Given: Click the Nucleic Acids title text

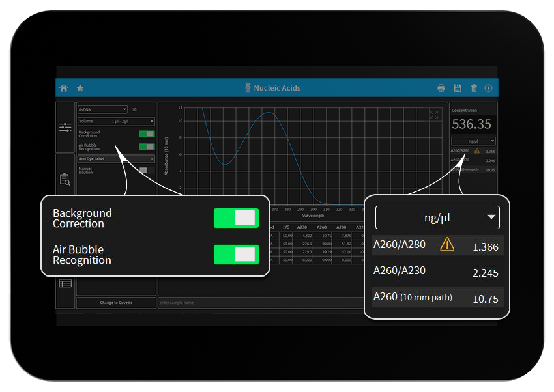Looking at the screenshot, I should (278, 88).
